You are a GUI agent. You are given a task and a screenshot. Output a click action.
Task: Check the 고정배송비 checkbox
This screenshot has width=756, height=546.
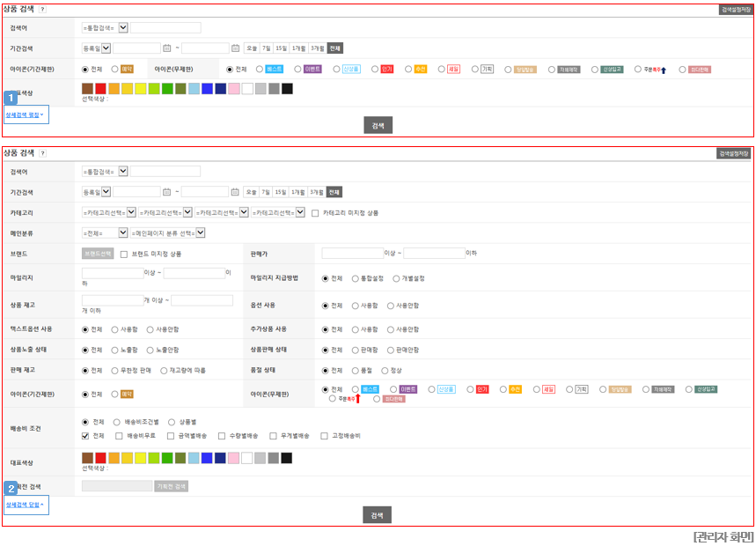[x=324, y=436]
